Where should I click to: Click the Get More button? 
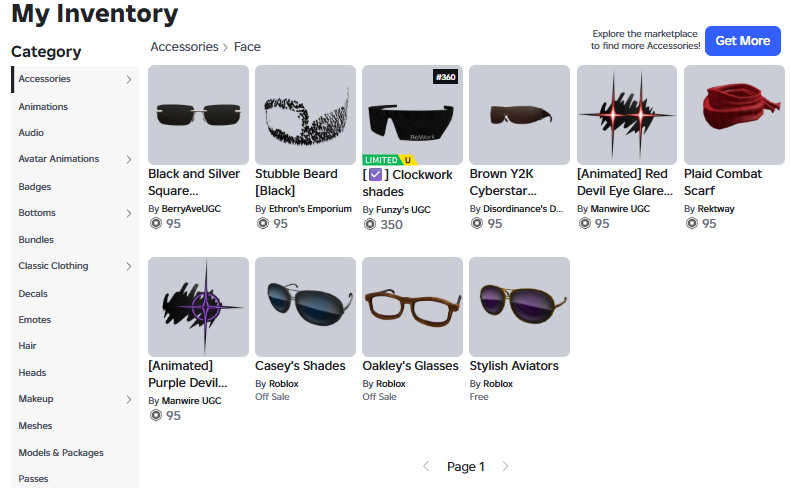coord(743,41)
